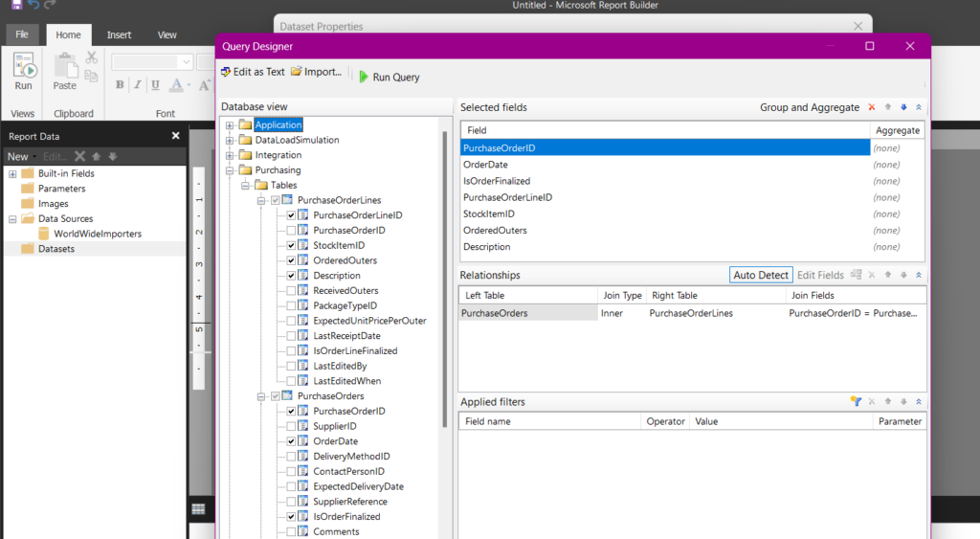Collapse the Applied filters pane

pyautogui.click(x=919, y=401)
